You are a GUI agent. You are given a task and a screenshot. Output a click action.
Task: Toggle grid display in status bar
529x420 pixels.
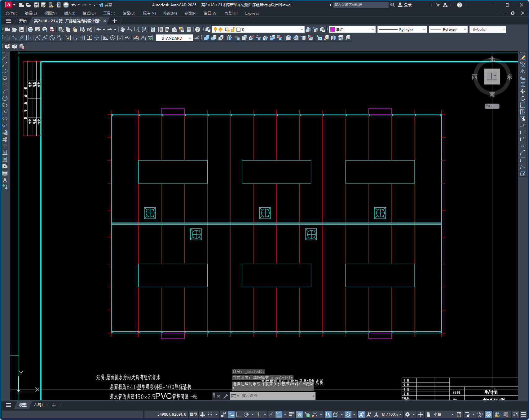pos(202,414)
